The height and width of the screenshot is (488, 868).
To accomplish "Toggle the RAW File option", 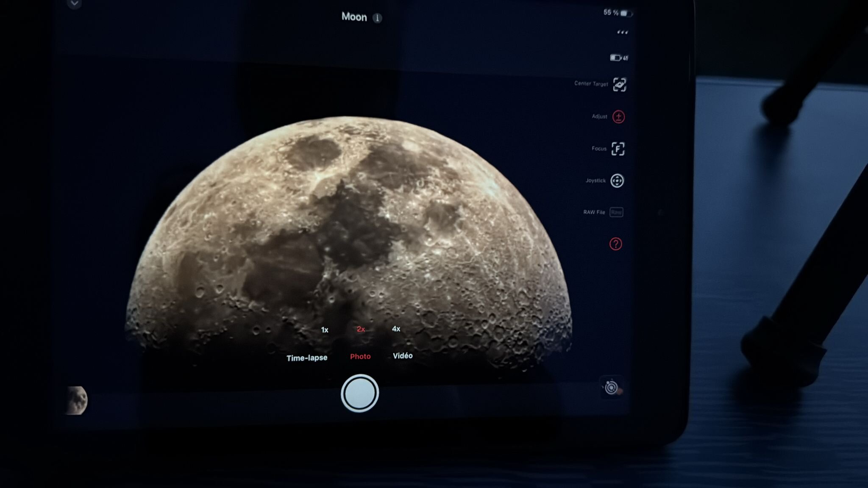I will 616,212.
